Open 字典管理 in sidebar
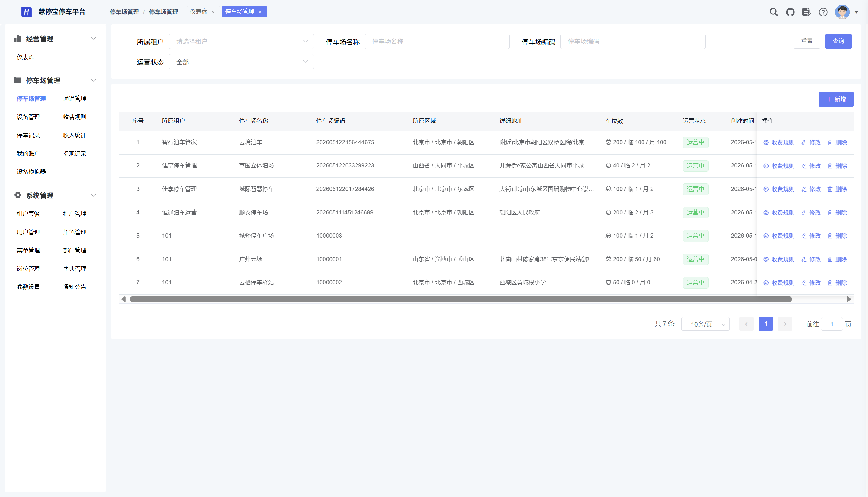The height and width of the screenshot is (497, 868). coord(74,269)
